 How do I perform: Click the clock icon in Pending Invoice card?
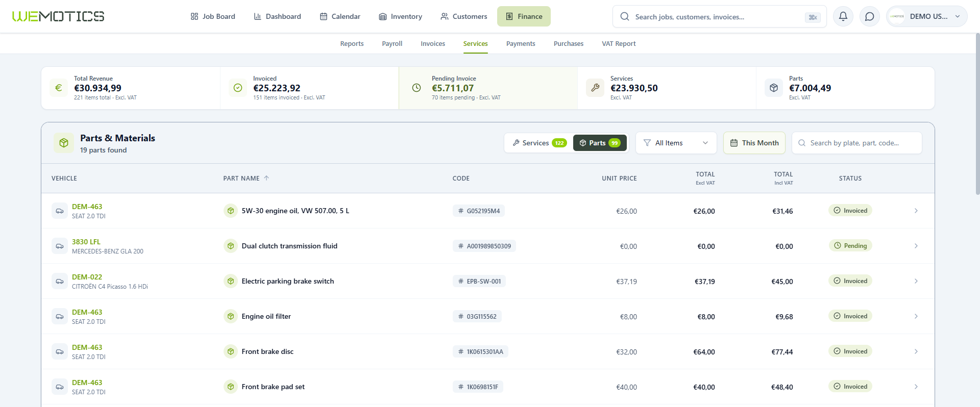(x=416, y=88)
